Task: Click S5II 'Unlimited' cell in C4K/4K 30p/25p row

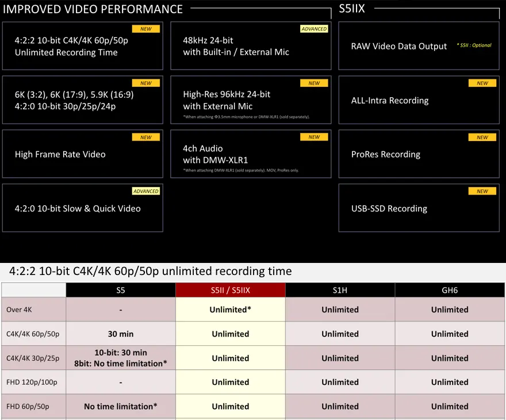Action: pyautogui.click(x=231, y=358)
